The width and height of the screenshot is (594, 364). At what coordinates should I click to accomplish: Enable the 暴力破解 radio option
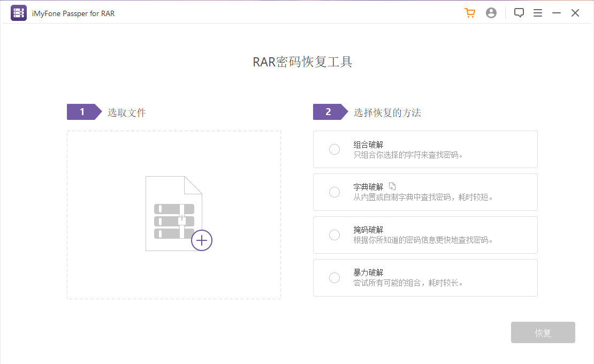(334, 278)
